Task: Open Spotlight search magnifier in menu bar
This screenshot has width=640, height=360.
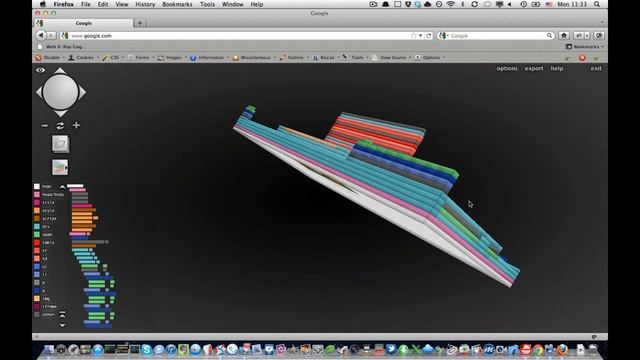Action: pos(597,4)
